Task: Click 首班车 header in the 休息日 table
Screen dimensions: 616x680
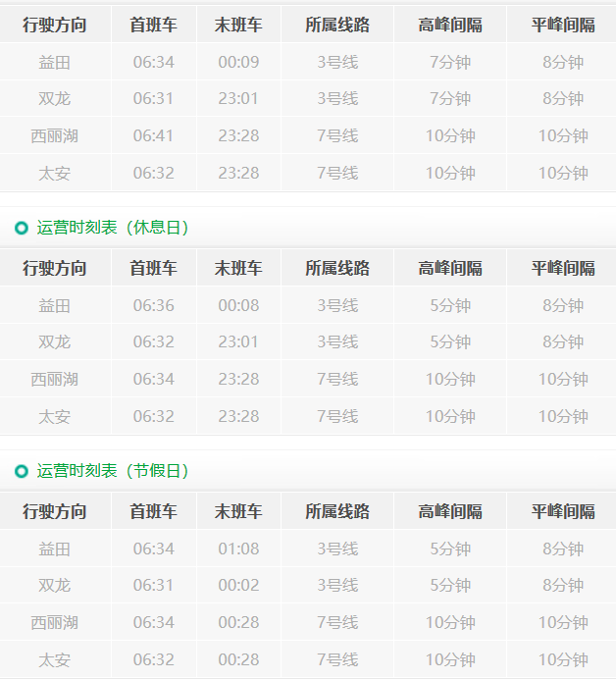Action: (x=153, y=268)
